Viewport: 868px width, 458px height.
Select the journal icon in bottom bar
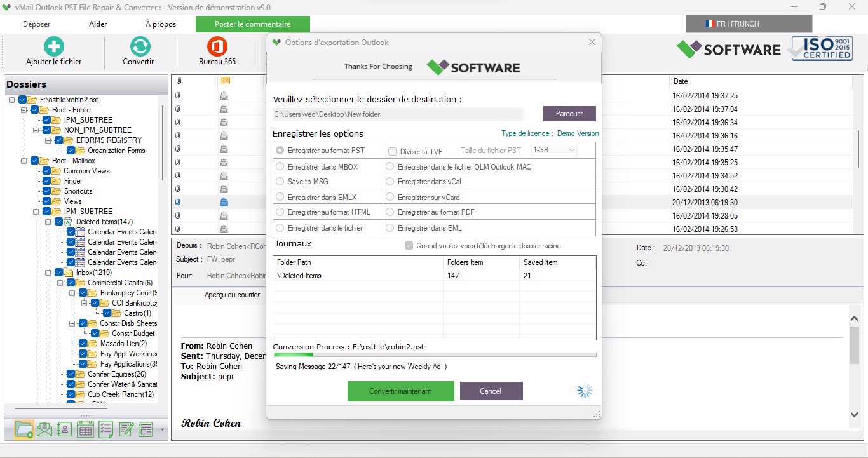coord(146,429)
